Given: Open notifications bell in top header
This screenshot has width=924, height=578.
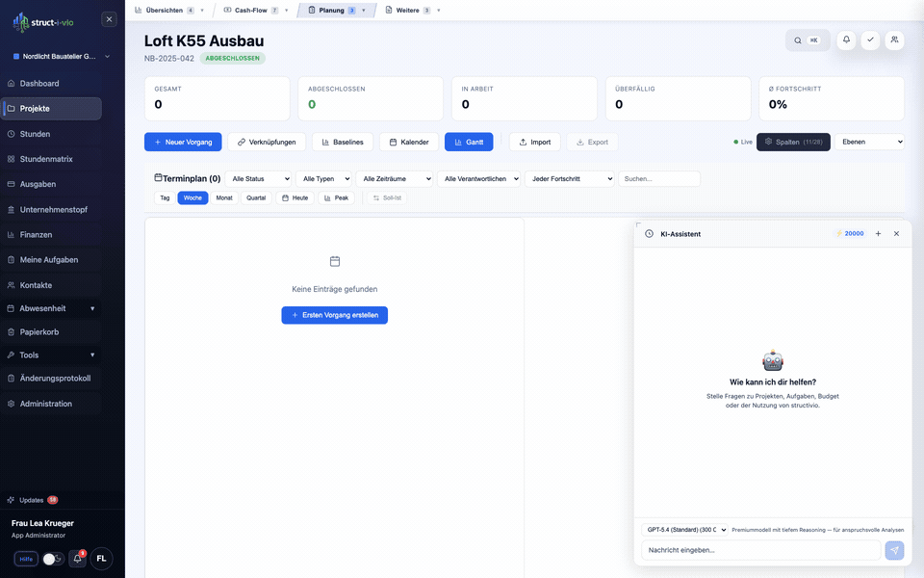Looking at the screenshot, I should pyautogui.click(x=846, y=40).
